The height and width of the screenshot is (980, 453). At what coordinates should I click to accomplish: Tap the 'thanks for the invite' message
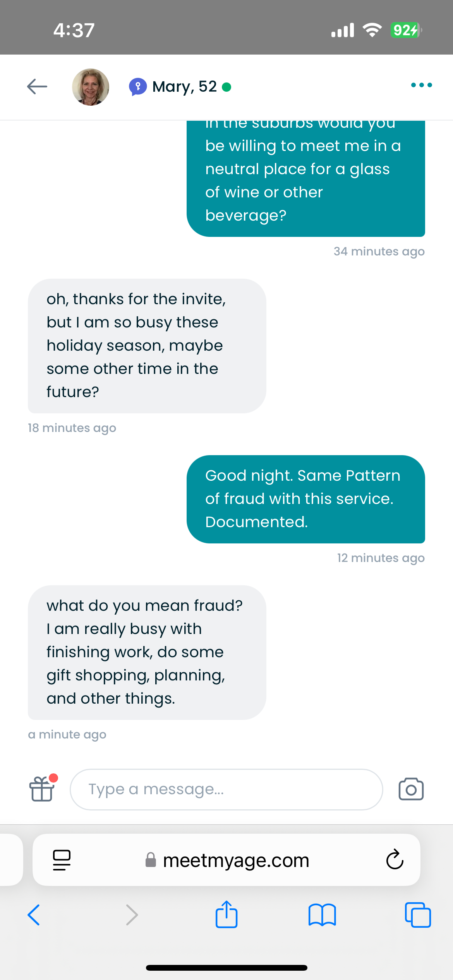point(147,346)
